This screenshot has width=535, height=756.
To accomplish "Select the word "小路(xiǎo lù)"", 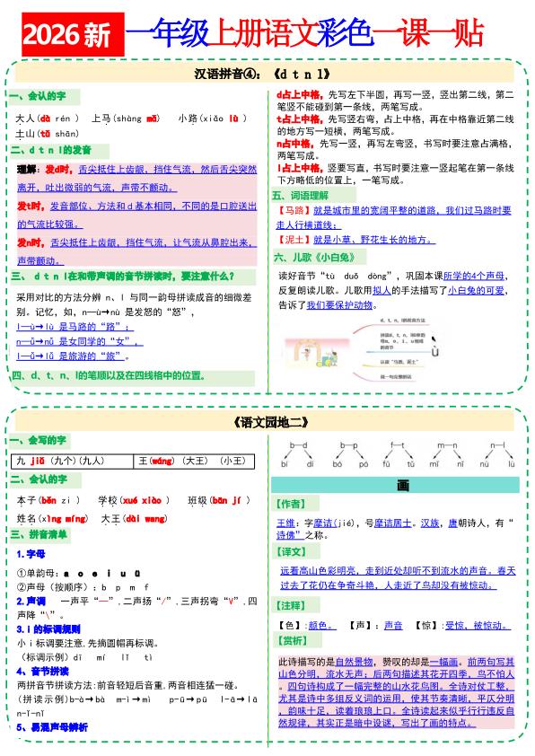I will pos(212,119).
